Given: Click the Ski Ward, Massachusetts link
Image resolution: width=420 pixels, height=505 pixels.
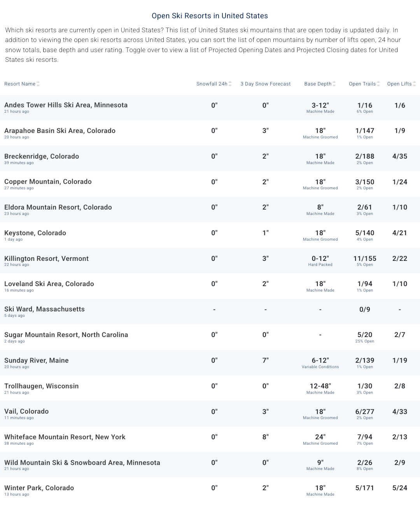Looking at the screenshot, I should [x=44, y=309].
